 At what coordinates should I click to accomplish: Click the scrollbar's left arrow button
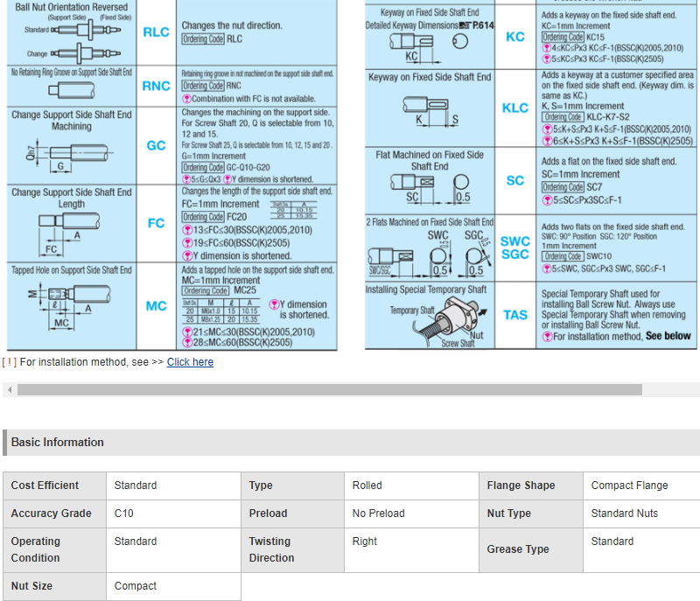pyautogui.click(x=10, y=390)
